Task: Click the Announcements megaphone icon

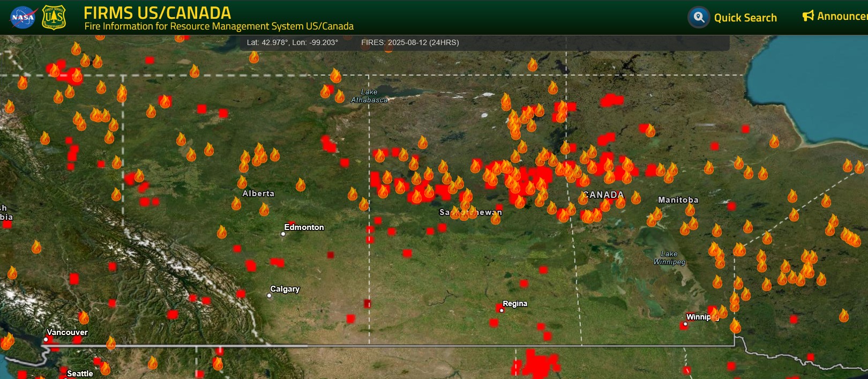Action: 808,16
